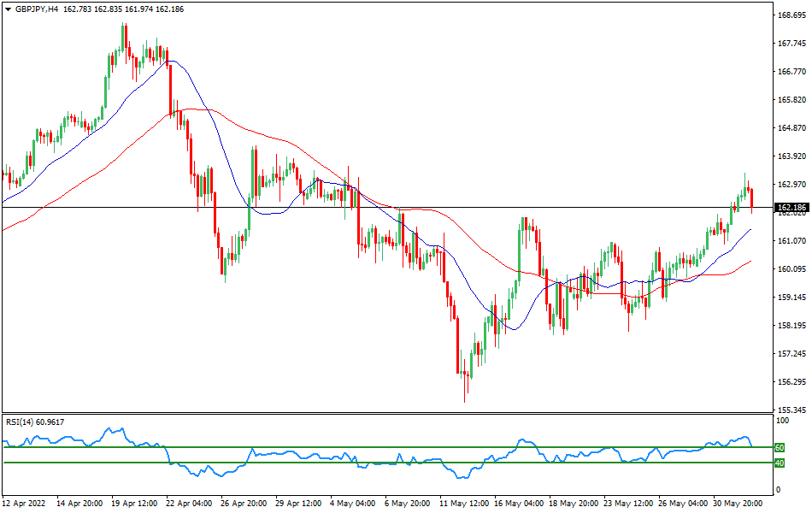Click the RSI scale label 100
Screen dimensions: 812x513
click(x=781, y=422)
